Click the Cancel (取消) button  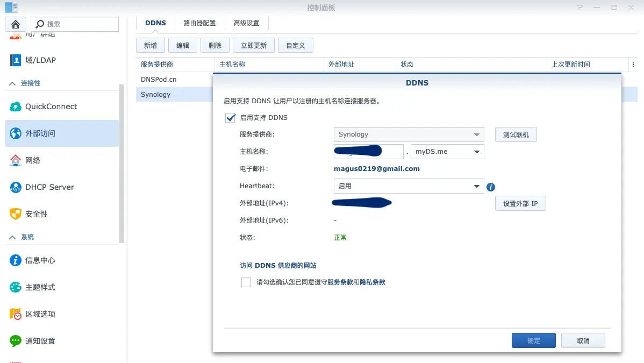click(x=583, y=340)
